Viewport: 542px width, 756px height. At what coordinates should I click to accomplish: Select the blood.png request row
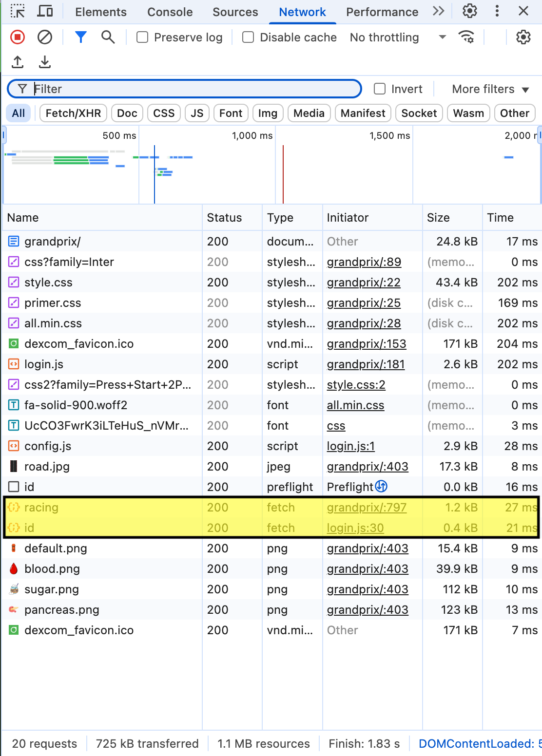coord(272,569)
